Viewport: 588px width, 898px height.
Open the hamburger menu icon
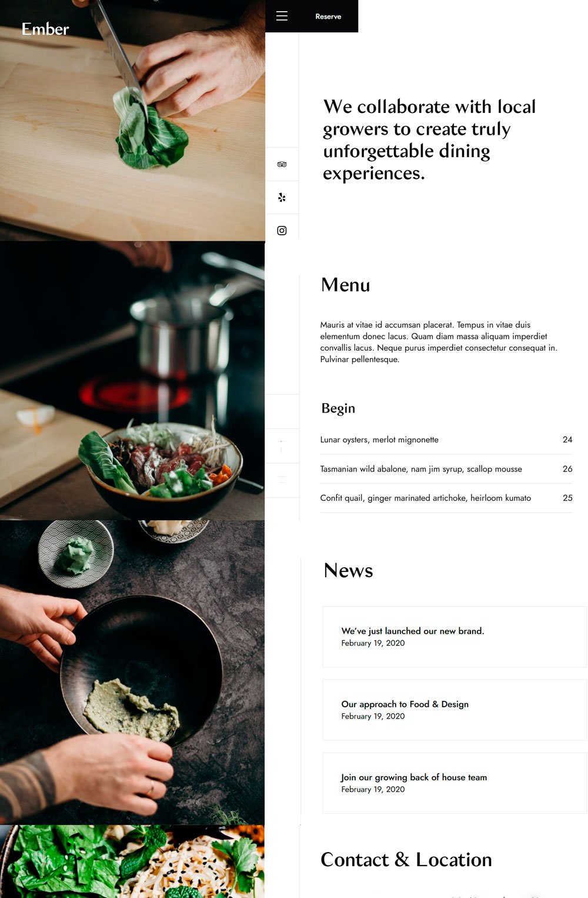tap(282, 16)
